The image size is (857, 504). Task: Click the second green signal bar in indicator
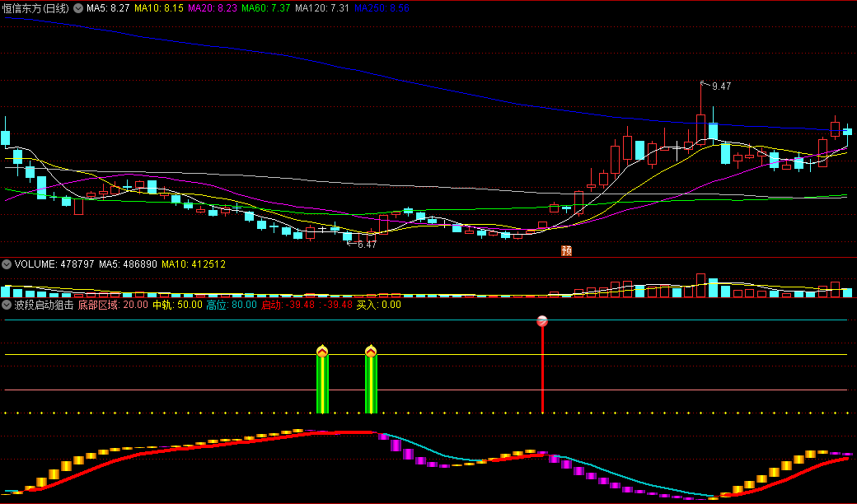tap(371, 385)
